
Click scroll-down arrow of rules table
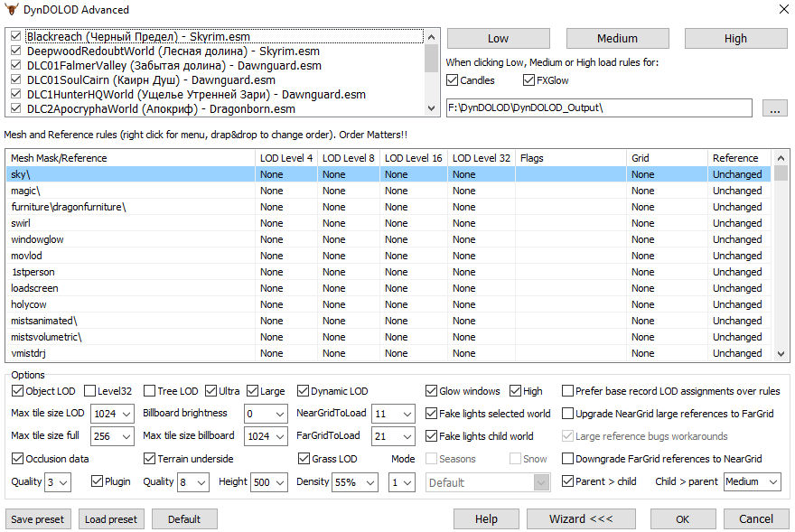(781, 353)
